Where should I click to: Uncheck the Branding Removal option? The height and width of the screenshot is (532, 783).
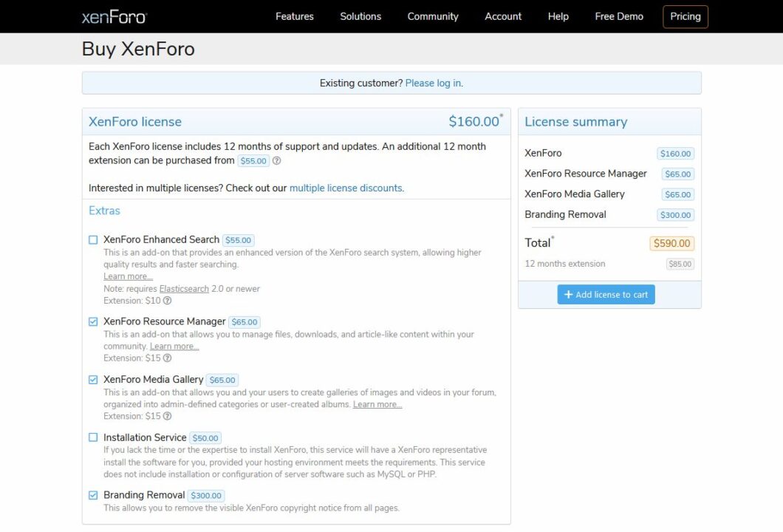coord(93,495)
